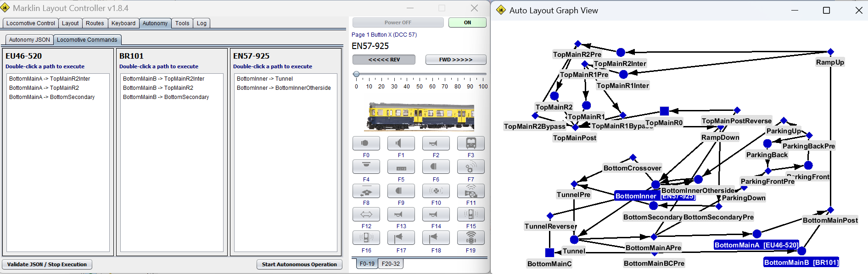The image size is (868, 274).
Task: Click the RampUp node label in graph
Action: (830, 62)
